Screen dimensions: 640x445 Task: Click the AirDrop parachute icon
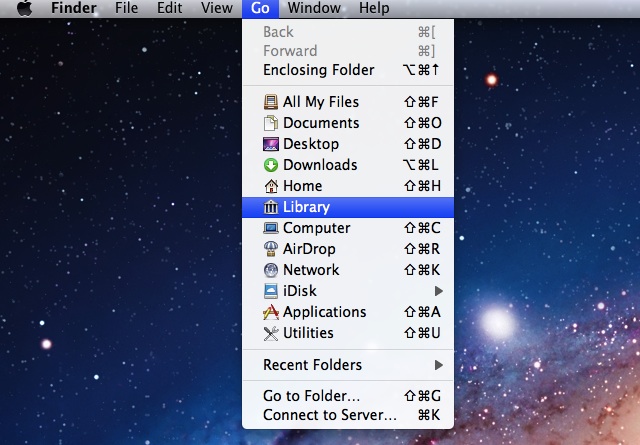tap(271, 249)
